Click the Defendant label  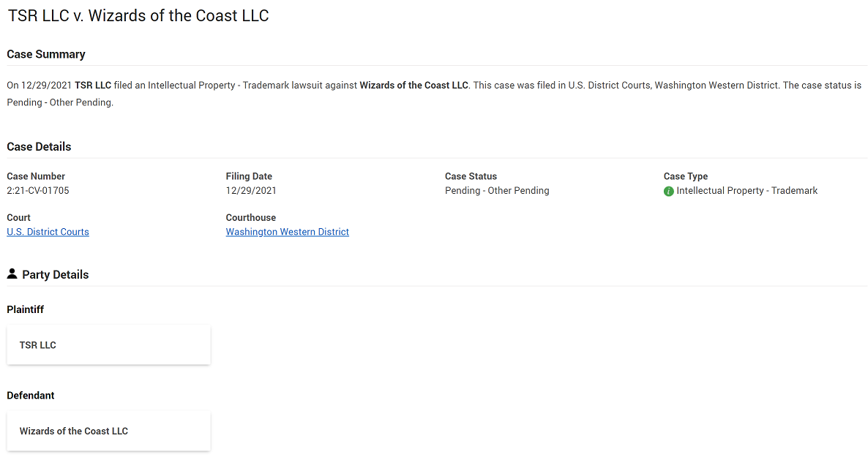(x=31, y=396)
